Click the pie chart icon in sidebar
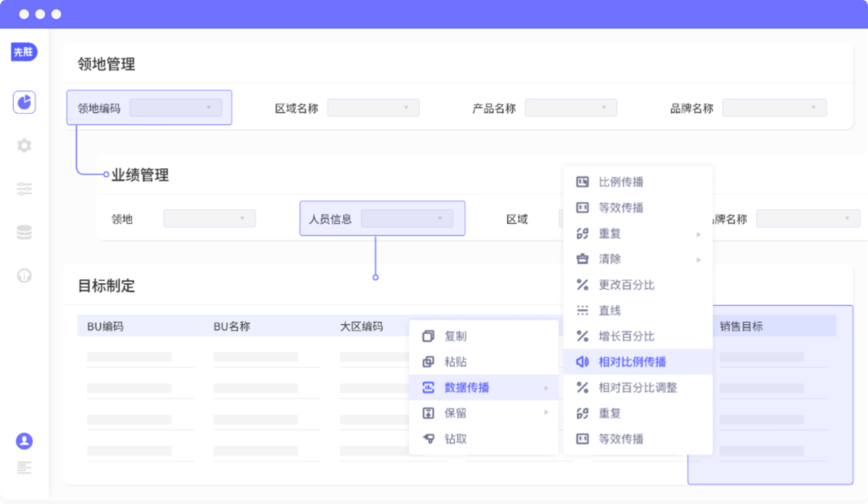This screenshot has width=868, height=504. point(24,102)
